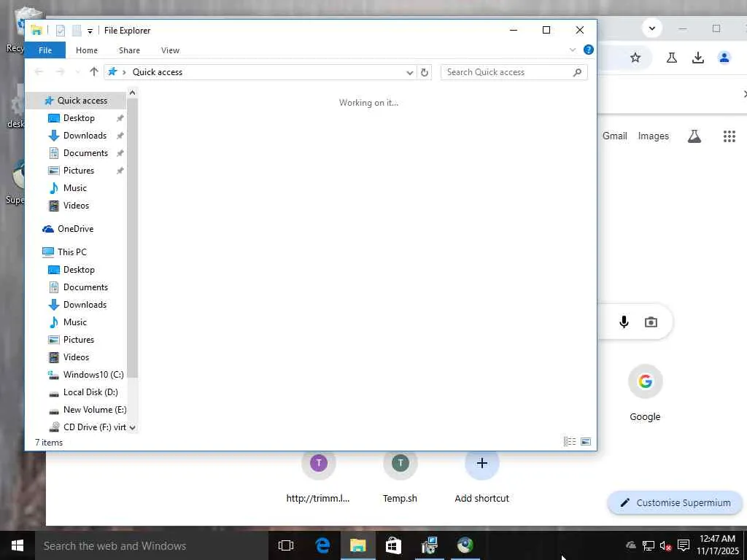Viewport: 747px width, 560px height.
Task: Open the browser tab search dropdown
Action: (651, 28)
